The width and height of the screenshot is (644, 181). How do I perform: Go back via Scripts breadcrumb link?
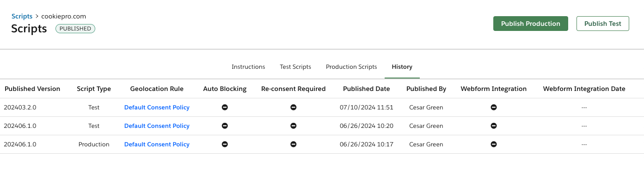coord(22,16)
